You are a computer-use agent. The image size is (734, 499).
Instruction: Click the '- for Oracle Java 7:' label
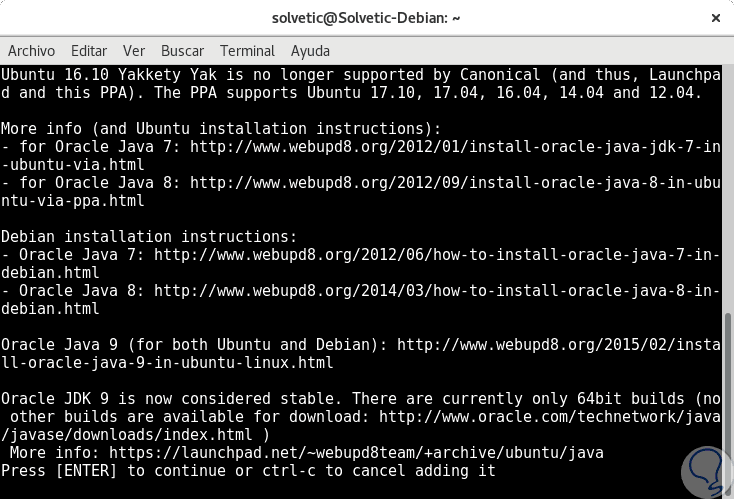pyautogui.click(x=91, y=147)
